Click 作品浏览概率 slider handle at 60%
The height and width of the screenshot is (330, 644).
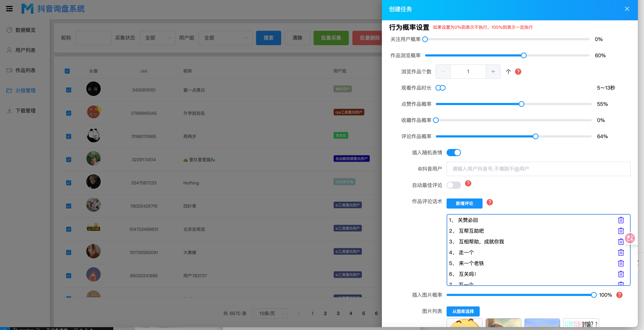(x=524, y=56)
